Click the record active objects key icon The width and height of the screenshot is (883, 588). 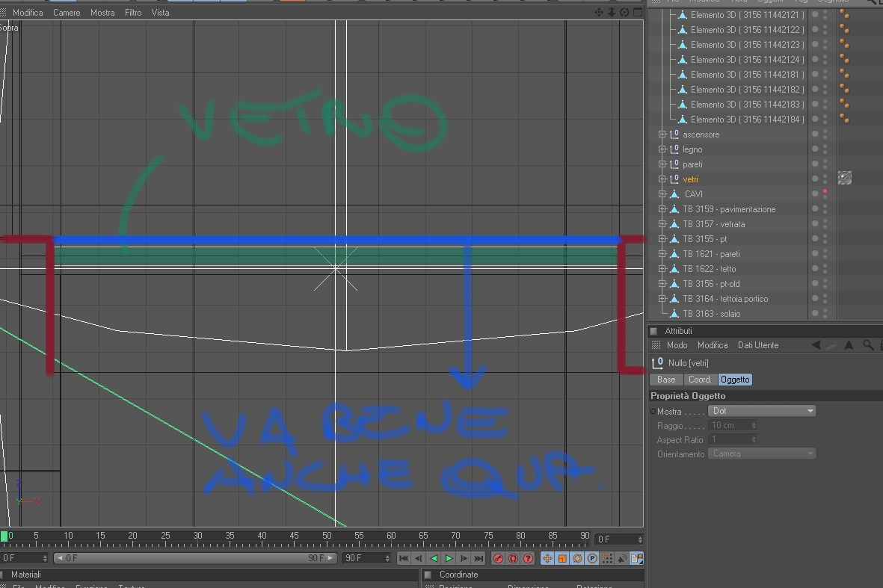coord(498,558)
